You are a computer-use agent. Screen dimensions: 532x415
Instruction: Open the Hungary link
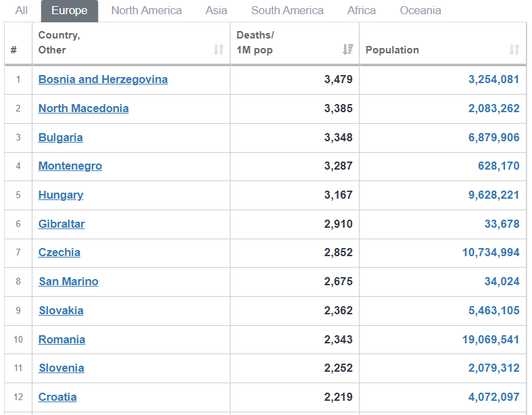tap(61, 195)
